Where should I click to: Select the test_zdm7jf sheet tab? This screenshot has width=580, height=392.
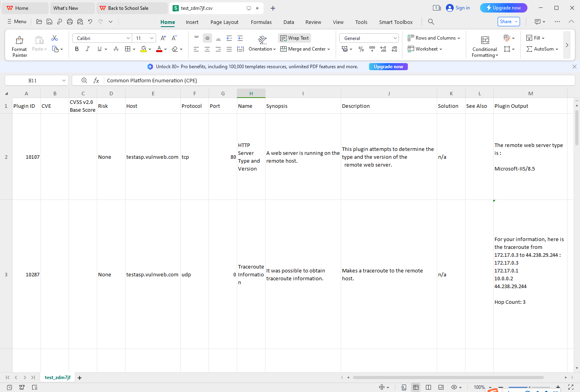point(58,377)
